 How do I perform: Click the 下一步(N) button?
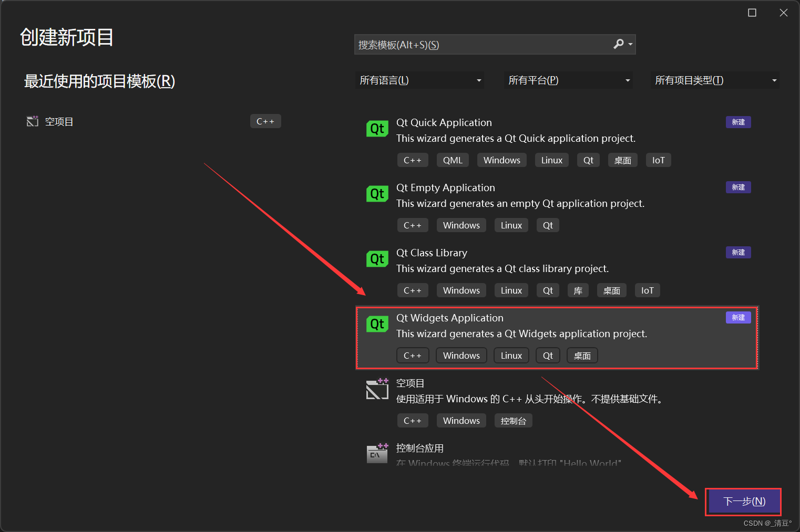coord(744,502)
